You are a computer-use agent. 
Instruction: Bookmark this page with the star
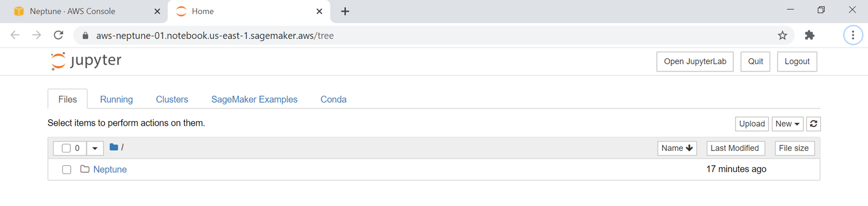(782, 36)
